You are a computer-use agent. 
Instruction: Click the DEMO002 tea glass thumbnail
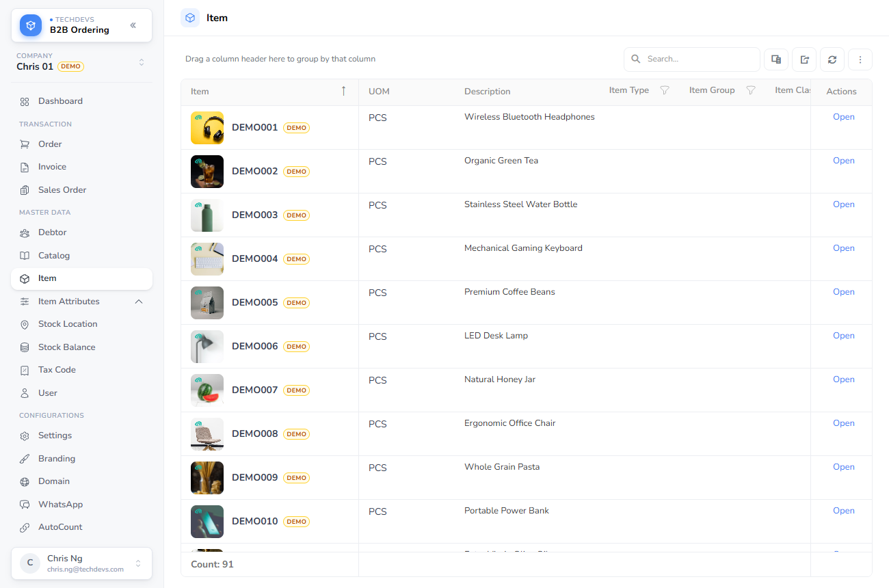pyautogui.click(x=207, y=172)
